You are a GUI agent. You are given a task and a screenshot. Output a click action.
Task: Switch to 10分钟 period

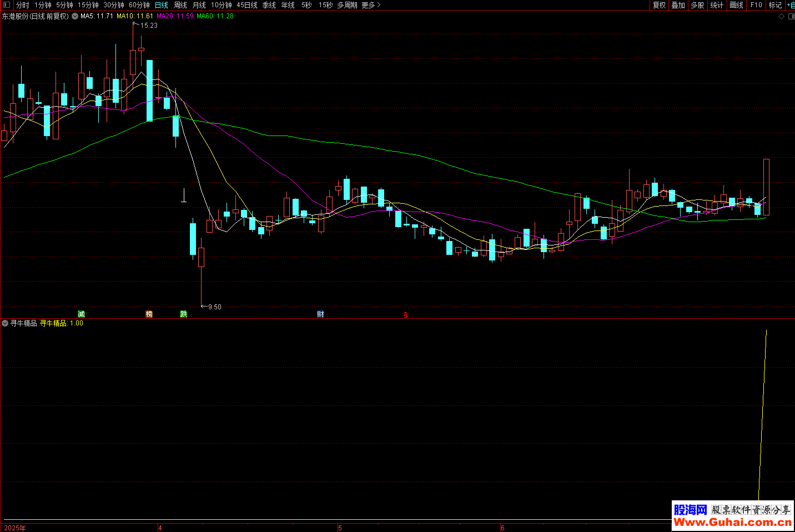[222, 5]
